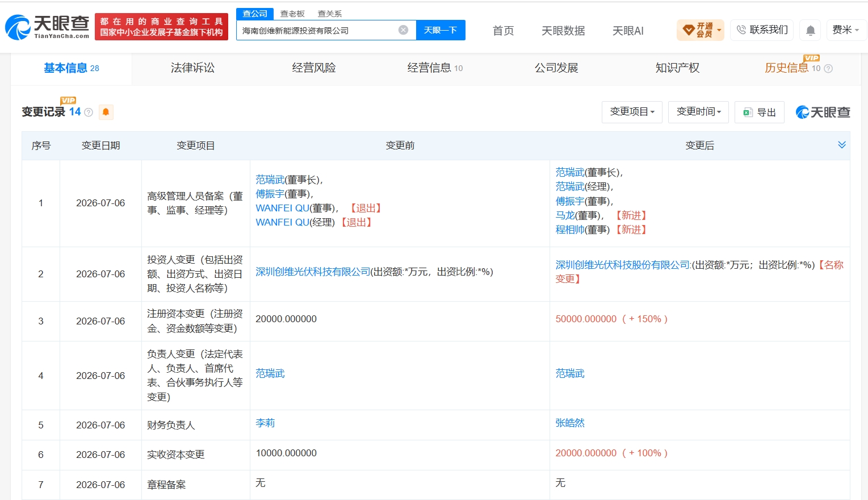868x500 pixels.
Task: Click the 天眼一下 search button
Action: pos(441,30)
